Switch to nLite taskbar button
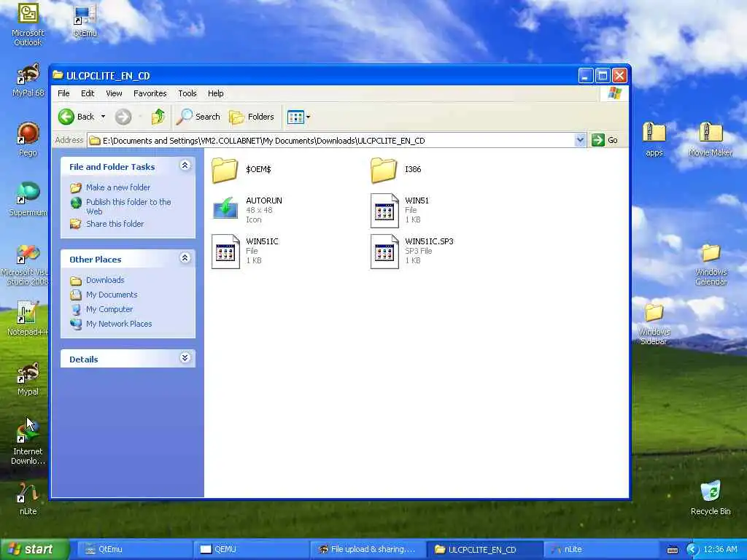The image size is (747, 560). click(602, 550)
